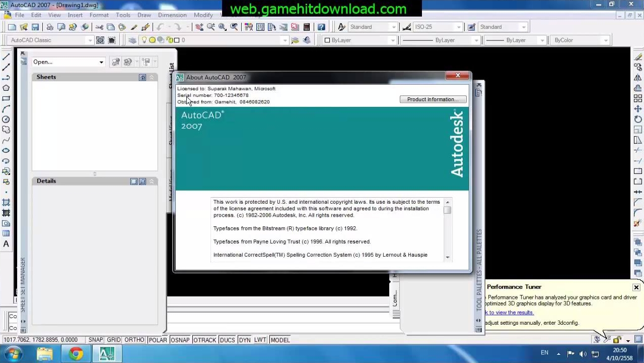Open the Standard text style dropdown
The image size is (644, 363).
pos(394,27)
